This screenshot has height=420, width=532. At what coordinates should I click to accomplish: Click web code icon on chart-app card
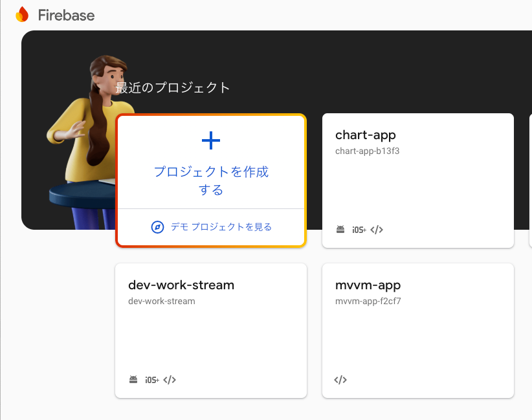pyautogui.click(x=377, y=230)
